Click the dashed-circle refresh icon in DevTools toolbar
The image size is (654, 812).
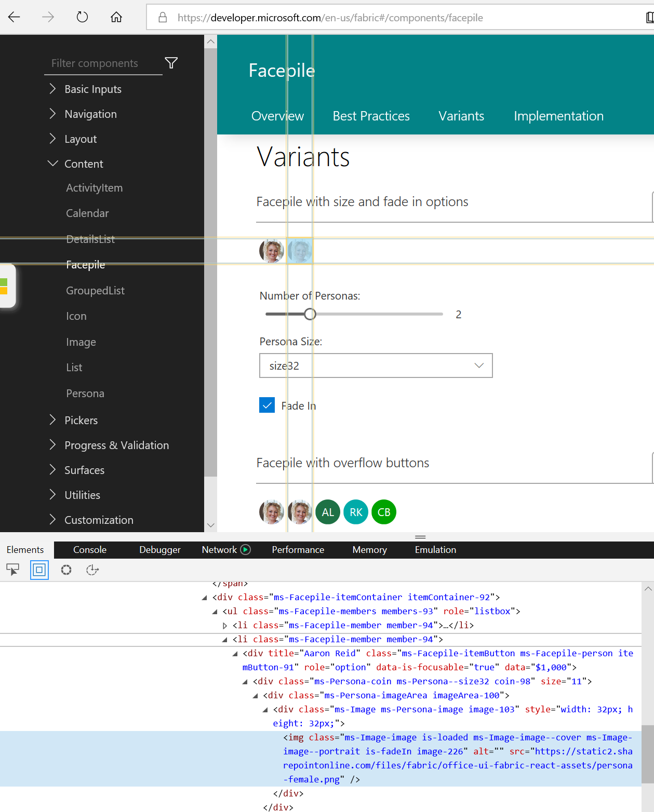click(x=66, y=570)
